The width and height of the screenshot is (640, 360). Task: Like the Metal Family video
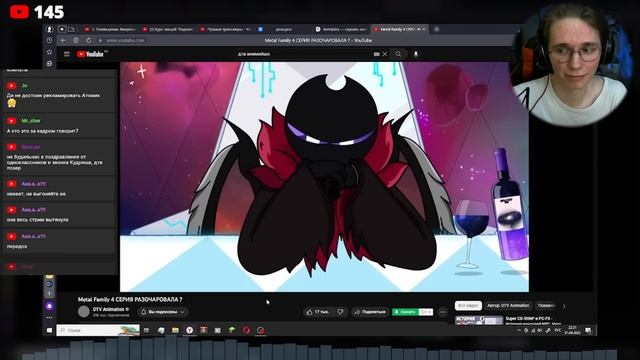318,312
